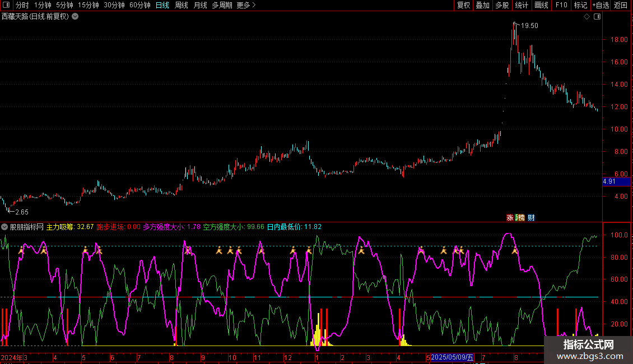Screen dimensions: 633x364
Task: Click the red 涨 info badge
Action: (510, 218)
